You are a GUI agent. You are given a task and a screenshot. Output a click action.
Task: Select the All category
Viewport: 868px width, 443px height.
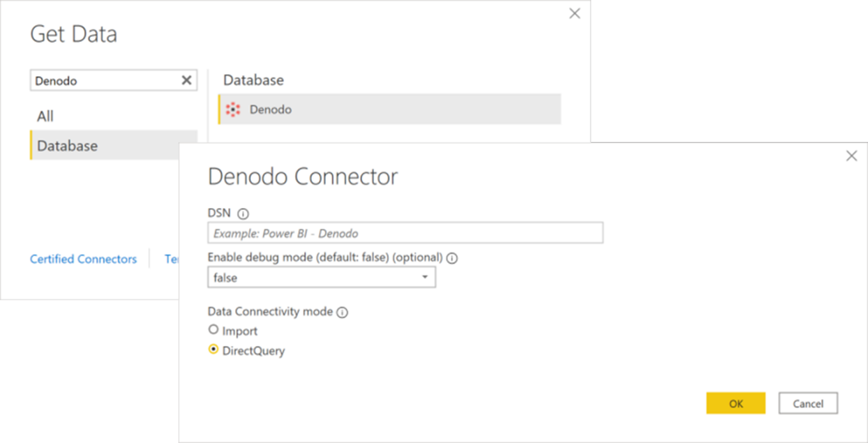point(45,117)
